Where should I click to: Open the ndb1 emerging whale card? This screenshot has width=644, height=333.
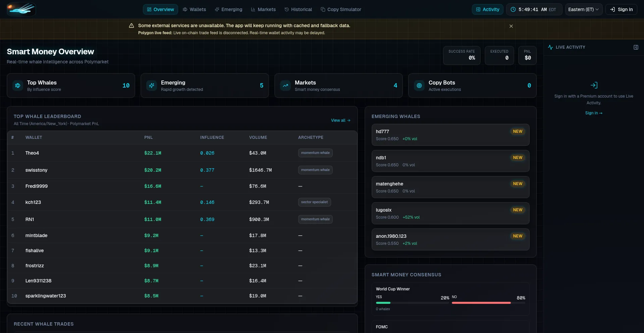(450, 161)
